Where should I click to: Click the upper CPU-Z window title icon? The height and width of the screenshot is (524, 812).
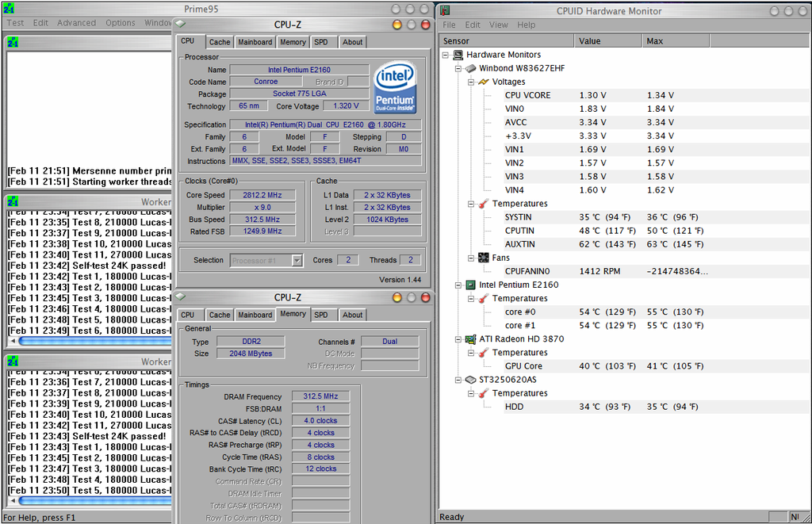coord(180,24)
